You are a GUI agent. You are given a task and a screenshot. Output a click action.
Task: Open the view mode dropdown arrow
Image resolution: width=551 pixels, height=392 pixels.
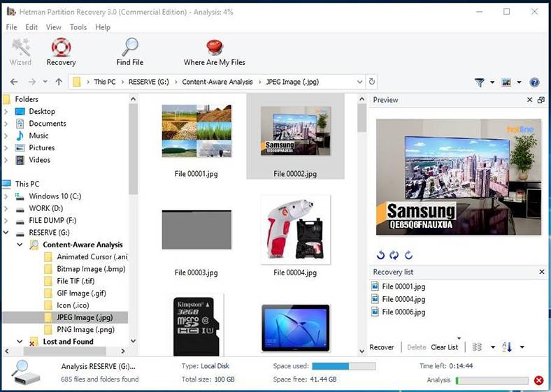(519, 82)
